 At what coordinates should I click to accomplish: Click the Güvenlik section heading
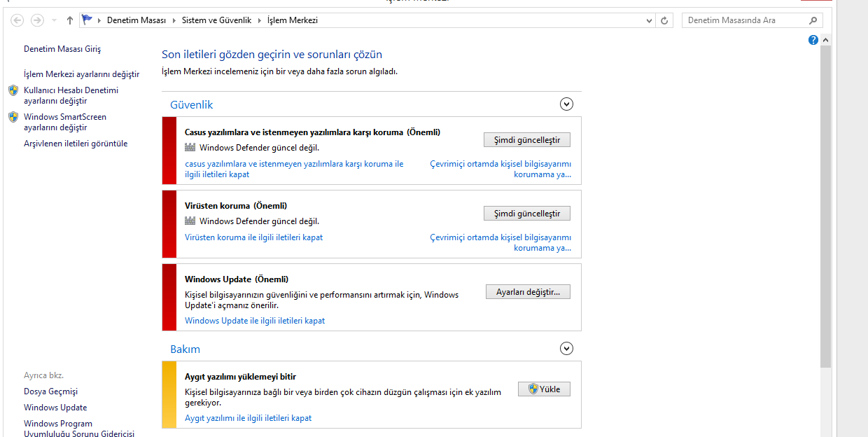pyautogui.click(x=192, y=105)
